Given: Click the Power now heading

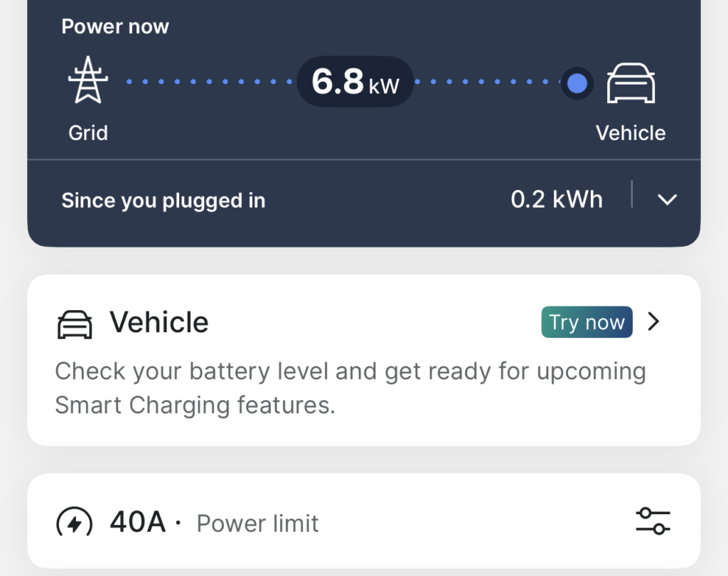Looking at the screenshot, I should point(115,26).
